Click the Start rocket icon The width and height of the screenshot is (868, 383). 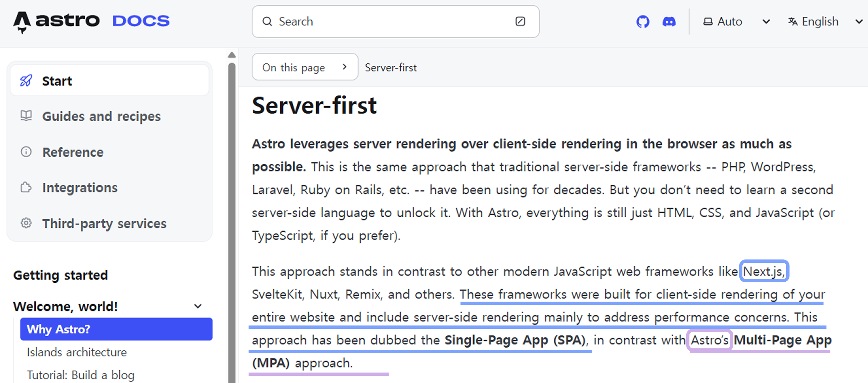point(26,81)
